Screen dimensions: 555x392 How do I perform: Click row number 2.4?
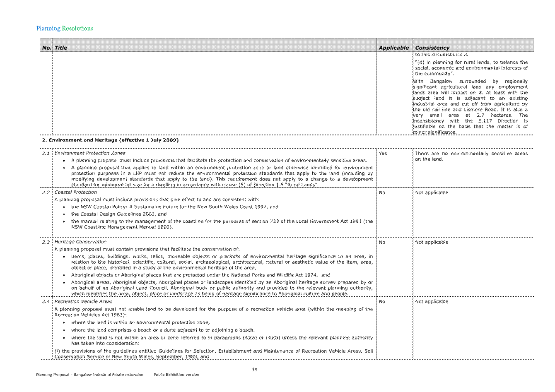pyautogui.click(x=46, y=302)
